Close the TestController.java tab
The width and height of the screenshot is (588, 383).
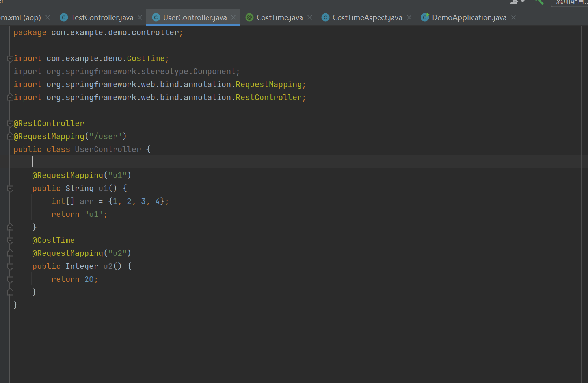click(140, 17)
